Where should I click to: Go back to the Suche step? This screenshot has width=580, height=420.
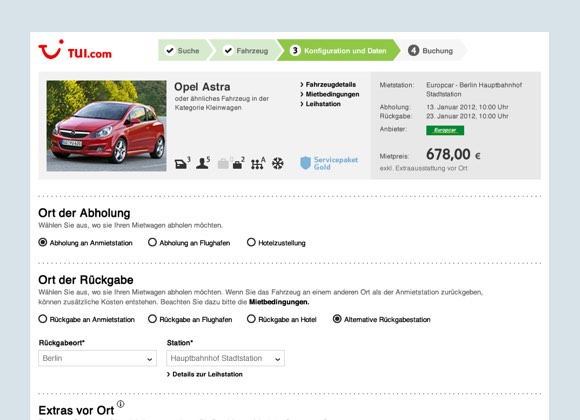[183, 50]
